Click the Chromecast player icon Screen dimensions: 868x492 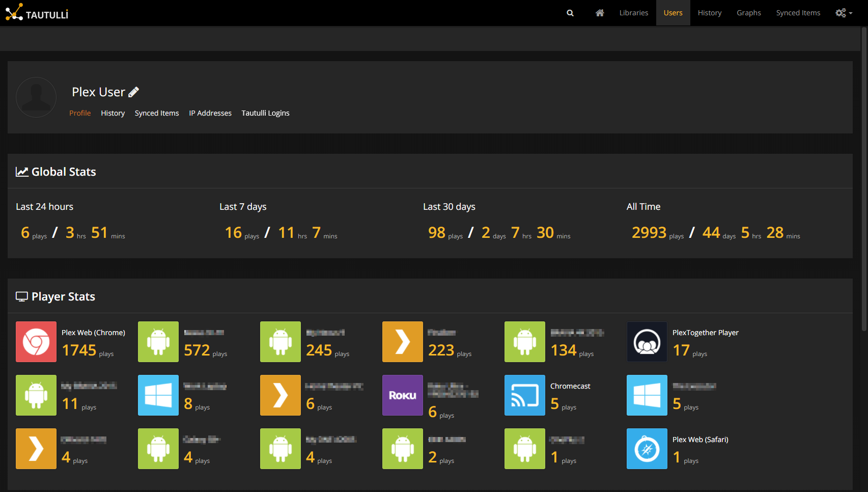click(x=525, y=395)
